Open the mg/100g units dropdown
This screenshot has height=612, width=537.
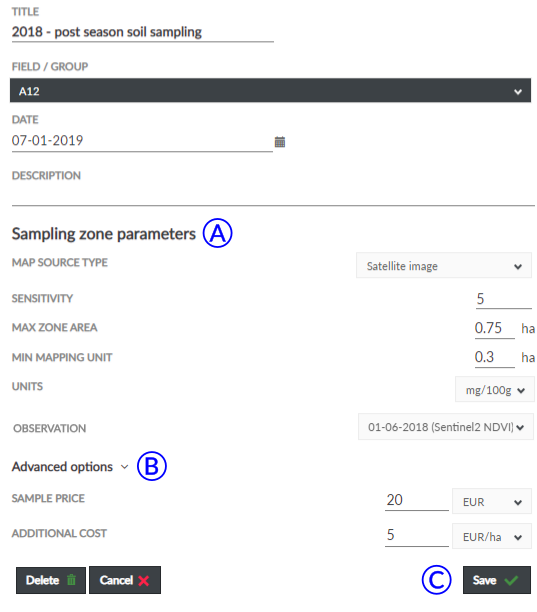(x=495, y=389)
